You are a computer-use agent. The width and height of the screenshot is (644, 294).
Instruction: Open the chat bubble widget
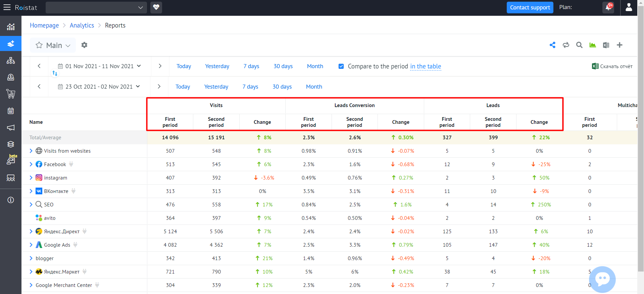tap(602, 279)
